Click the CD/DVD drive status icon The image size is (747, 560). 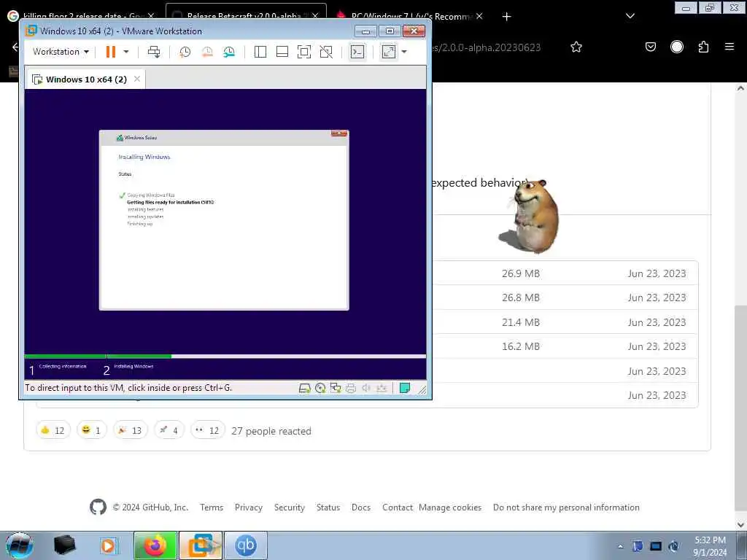320,388
